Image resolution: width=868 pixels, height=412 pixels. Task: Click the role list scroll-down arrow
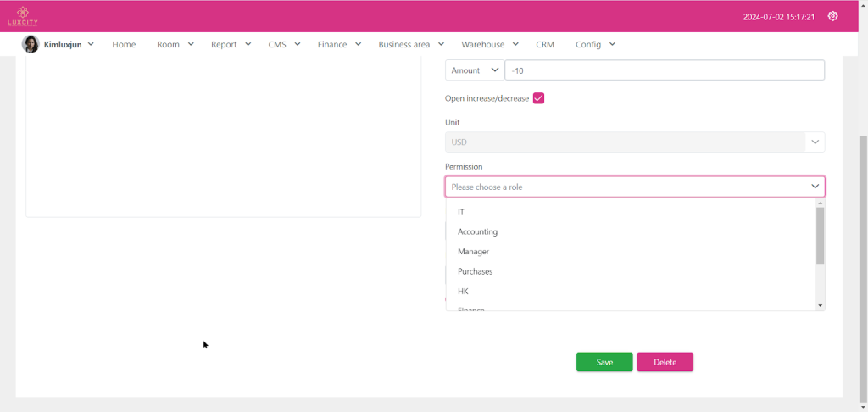820,305
